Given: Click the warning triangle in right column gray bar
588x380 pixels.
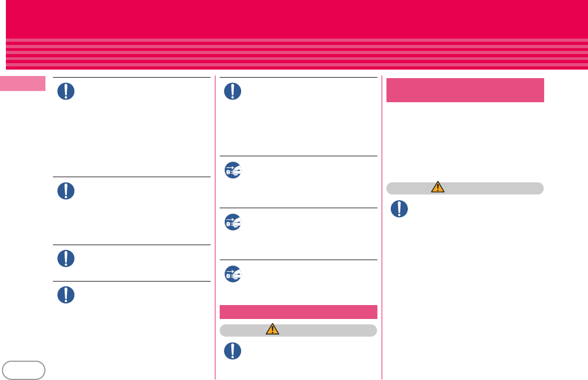Looking at the screenshot, I should click(x=438, y=187).
